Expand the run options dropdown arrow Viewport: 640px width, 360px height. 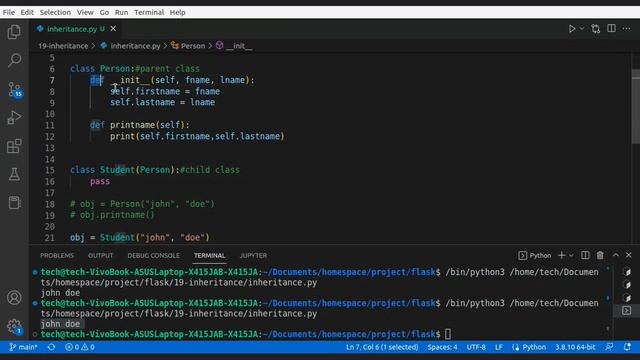pyautogui.click(x=582, y=29)
